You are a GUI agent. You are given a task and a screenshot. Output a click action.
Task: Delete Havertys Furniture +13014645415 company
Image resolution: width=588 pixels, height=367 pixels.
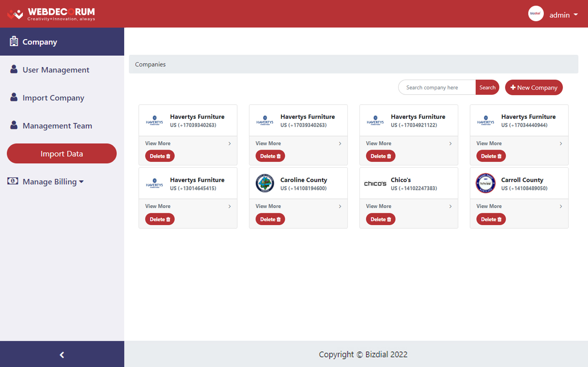click(x=160, y=219)
